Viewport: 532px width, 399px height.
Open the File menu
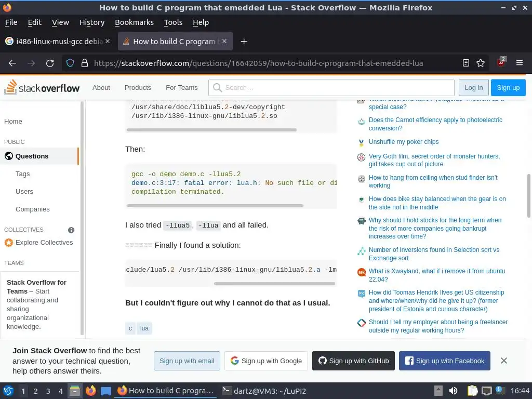(x=11, y=22)
